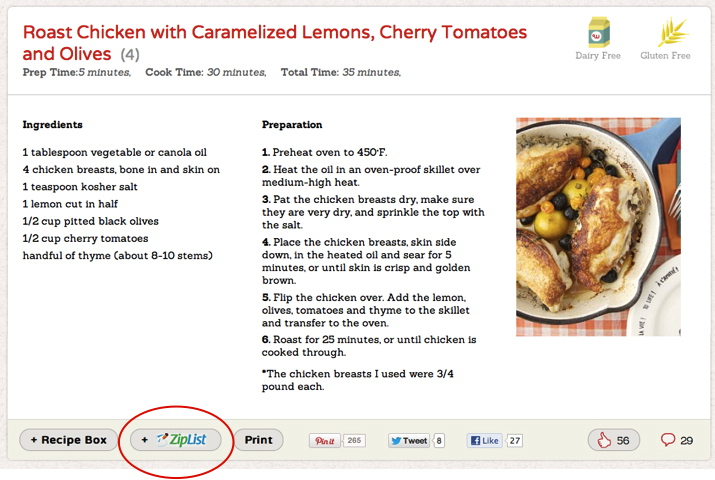Print the recipe

258,440
